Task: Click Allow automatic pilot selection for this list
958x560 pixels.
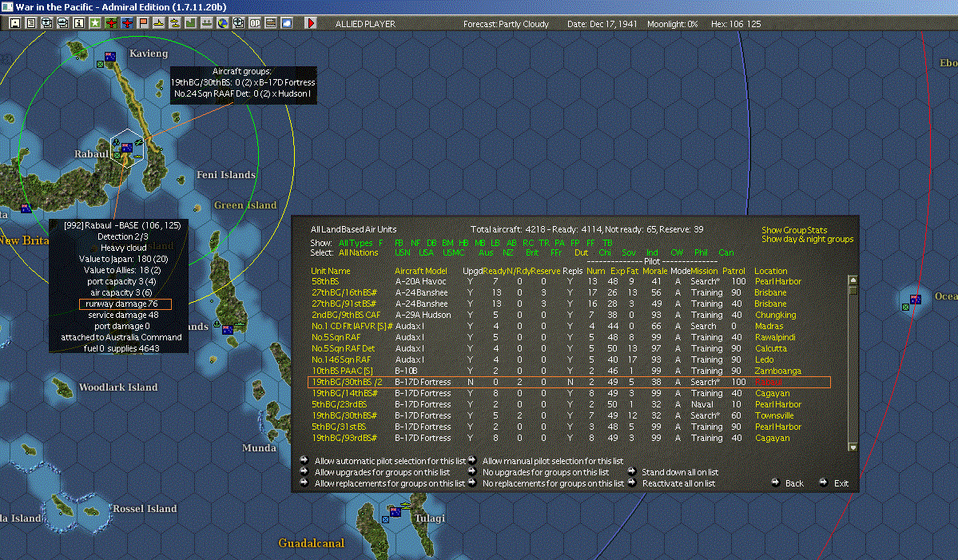Action: [390, 461]
